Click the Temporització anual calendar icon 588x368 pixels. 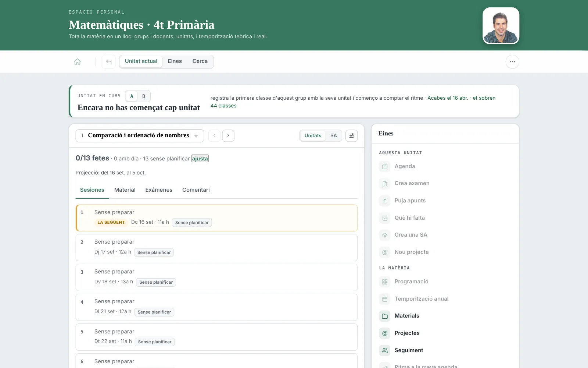(385, 299)
